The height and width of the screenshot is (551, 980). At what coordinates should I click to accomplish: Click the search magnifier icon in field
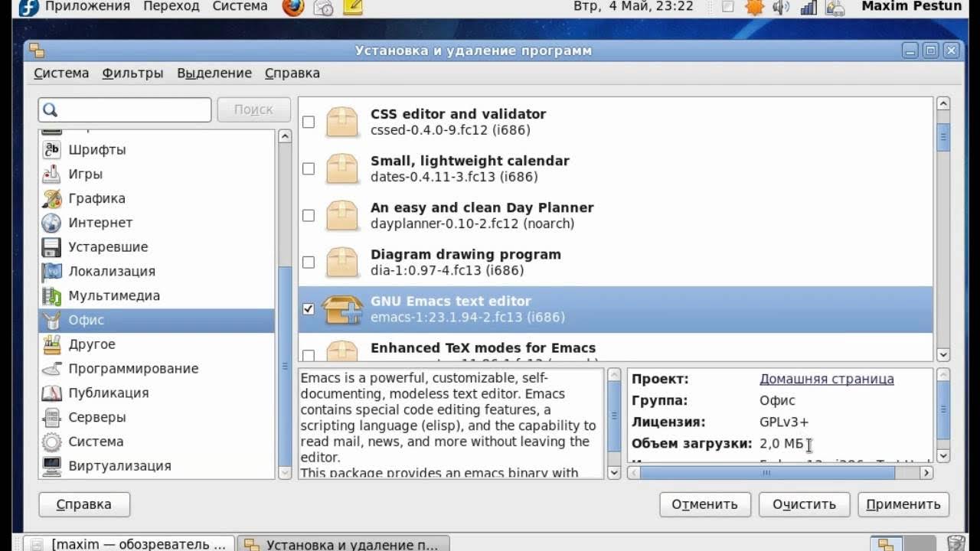(x=49, y=110)
